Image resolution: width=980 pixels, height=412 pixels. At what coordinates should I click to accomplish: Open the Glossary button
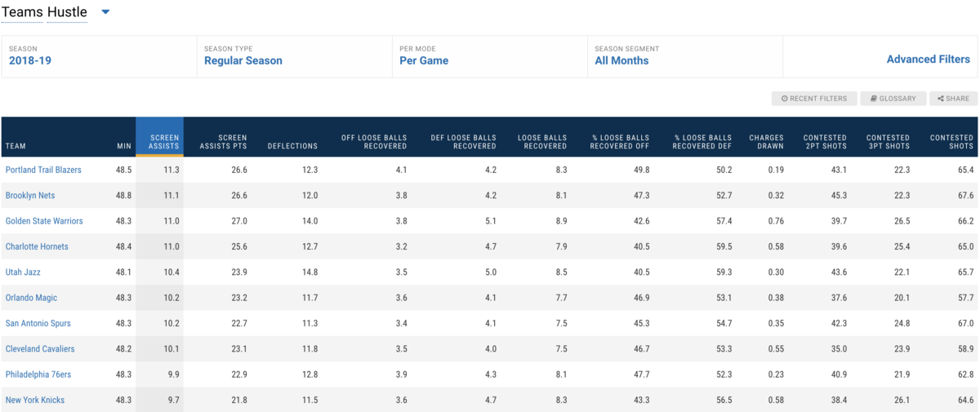point(893,99)
